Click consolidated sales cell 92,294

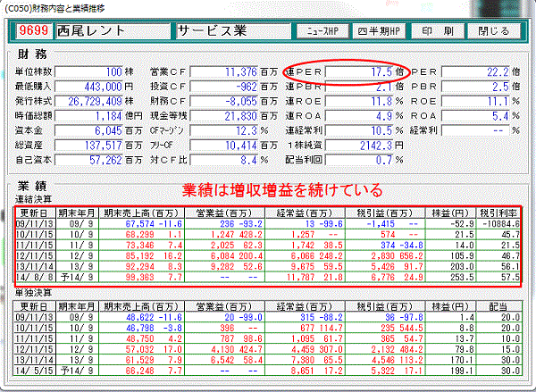tap(140, 267)
